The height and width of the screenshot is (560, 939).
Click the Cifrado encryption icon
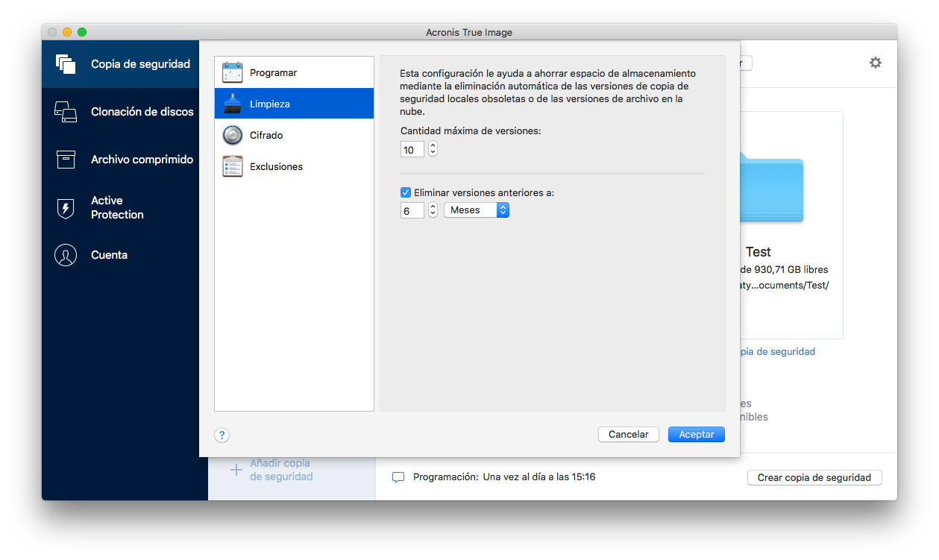(x=232, y=135)
